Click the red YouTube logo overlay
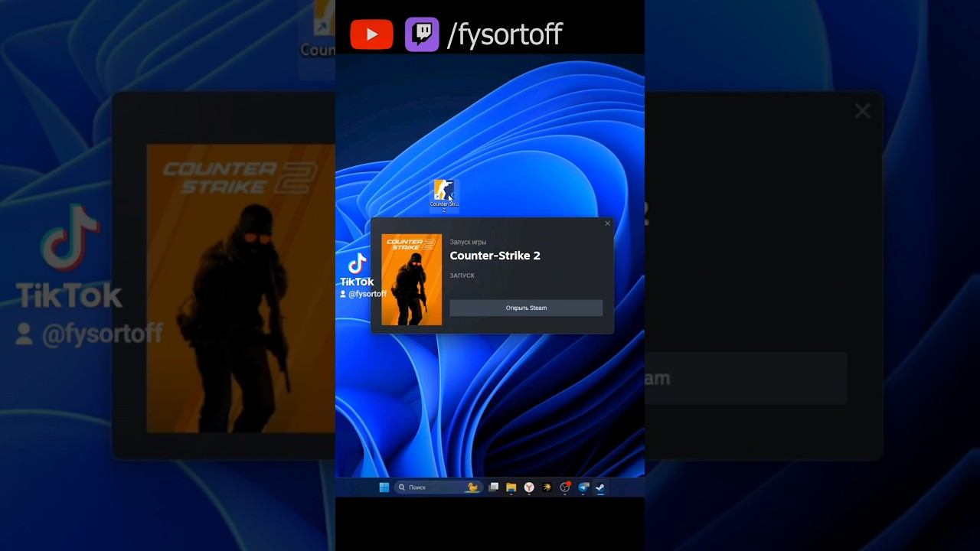This screenshot has width=980, height=551. pos(372,34)
